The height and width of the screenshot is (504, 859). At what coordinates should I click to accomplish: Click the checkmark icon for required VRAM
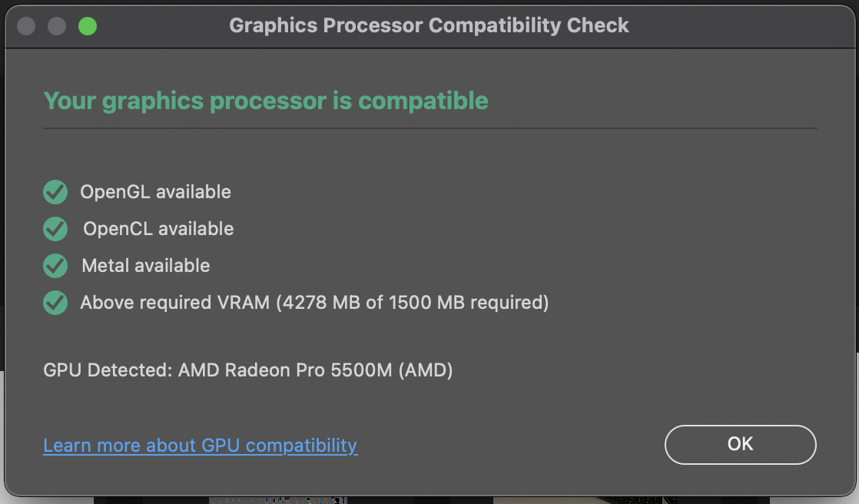(55, 303)
